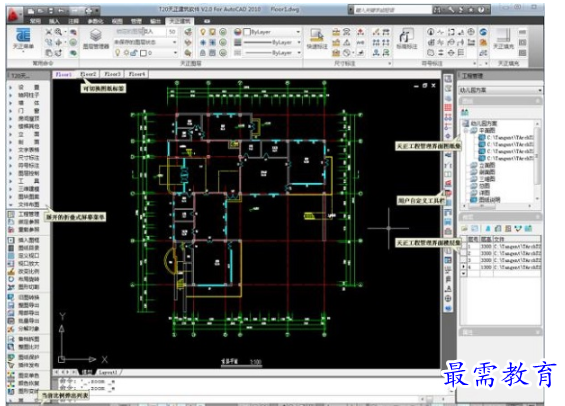Switch to the Layout1 tab
565x406 pixels.
(x=108, y=372)
